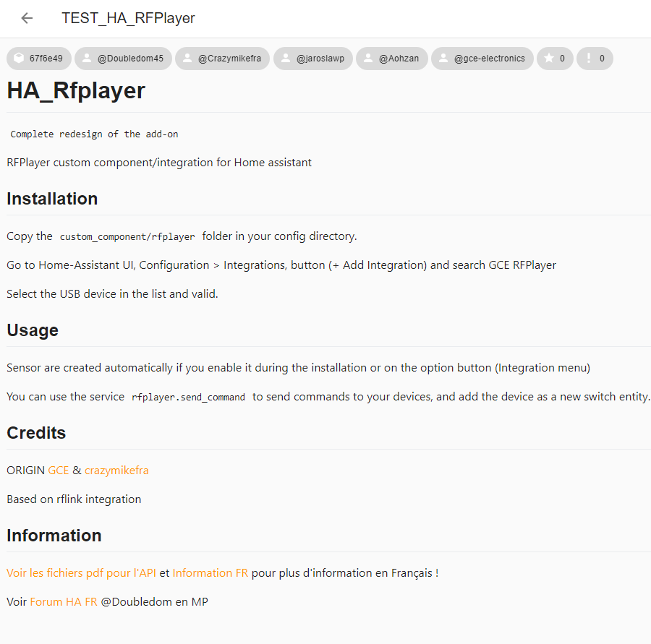
Task: Follow the crazymikefra credits link
Action: [116, 470]
